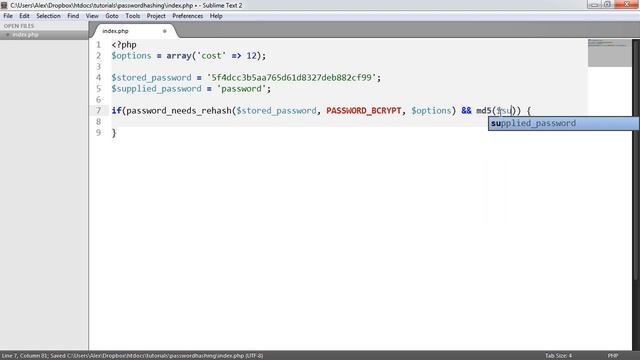Choose supplied_password autocomplete suggestion
This screenshot has height=360, width=640.
pyautogui.click(x=563, y=123)
